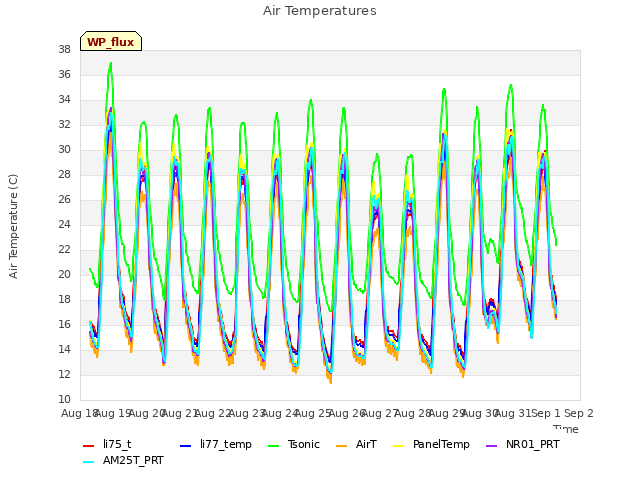
Task: Click the red li75_t legend color marker
Action: pos(88,446)
